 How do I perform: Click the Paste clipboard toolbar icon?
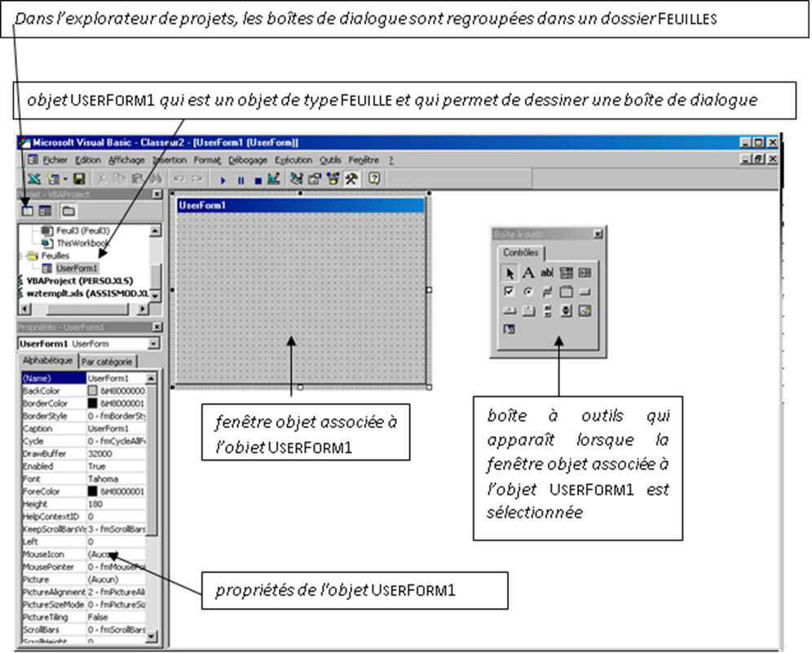click(137, 179)
